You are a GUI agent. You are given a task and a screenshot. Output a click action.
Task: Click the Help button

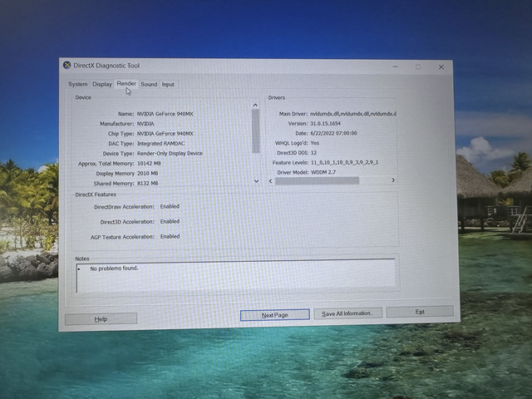point(101,319)
